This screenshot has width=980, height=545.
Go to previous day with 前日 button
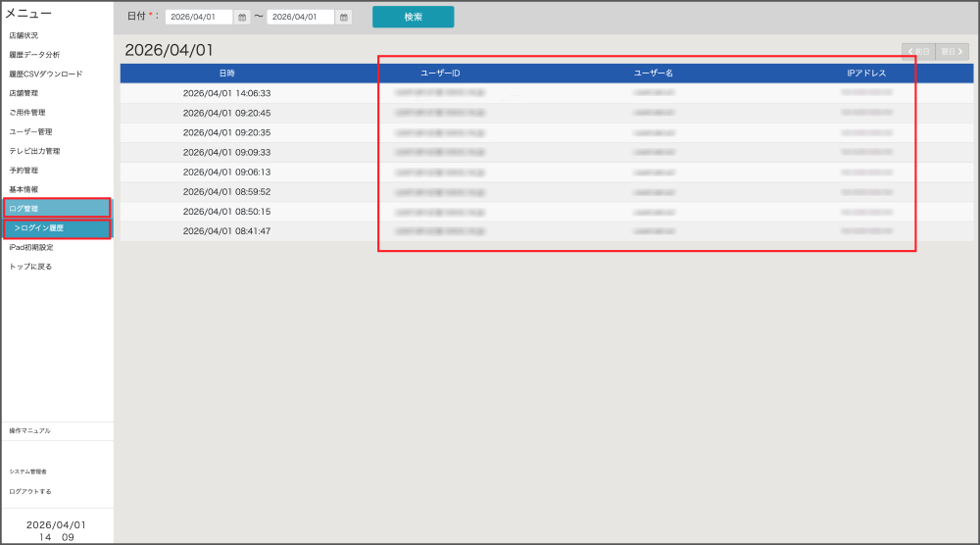pyautogui.click(x=918, y=52)
